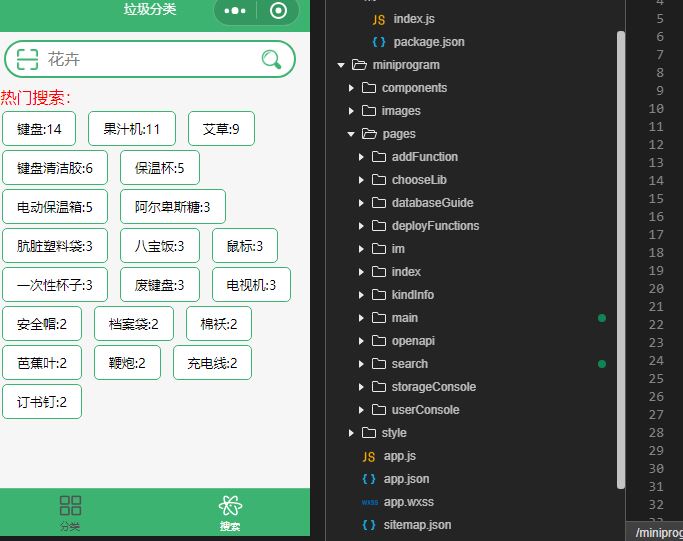The width and height of the screenshot is (683, 541).
Task: Select hot search tag 键盘:14
Action: click(39, 129)
